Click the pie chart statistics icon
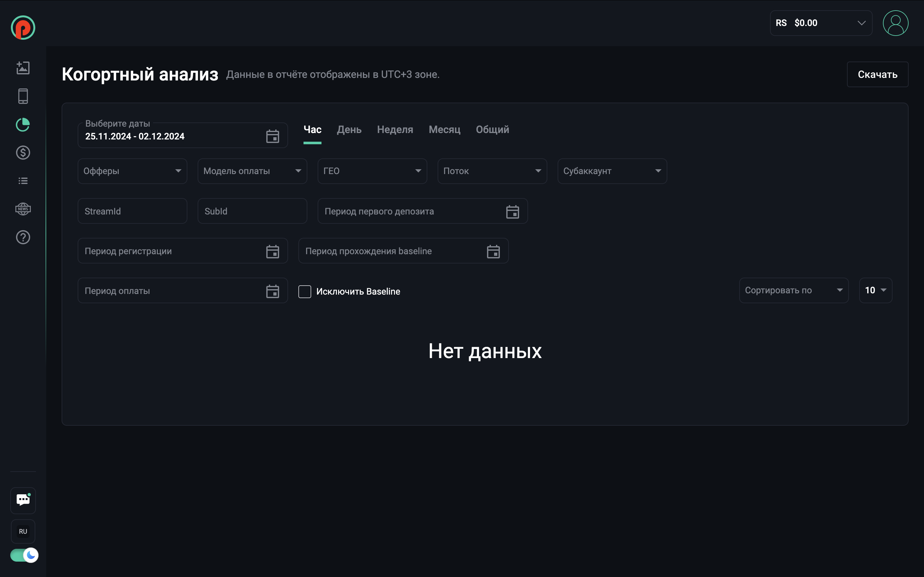Screen dimensions: 924x577 (23, 124)
